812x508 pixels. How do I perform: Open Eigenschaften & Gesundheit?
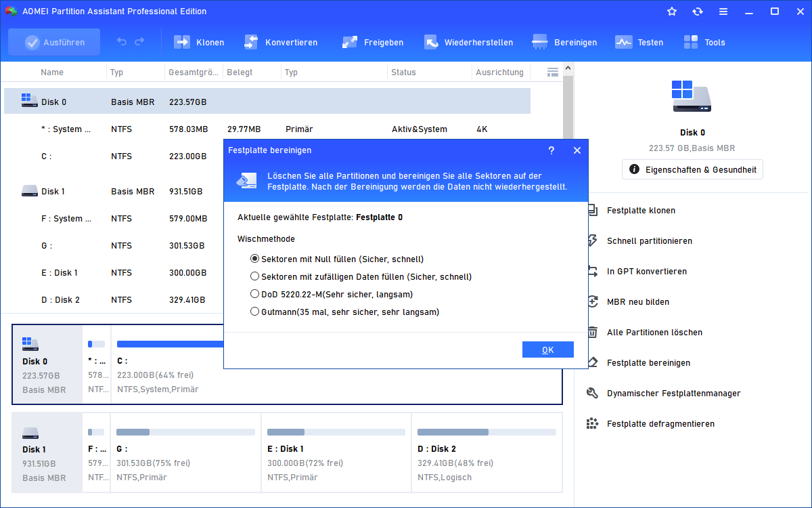692,169
